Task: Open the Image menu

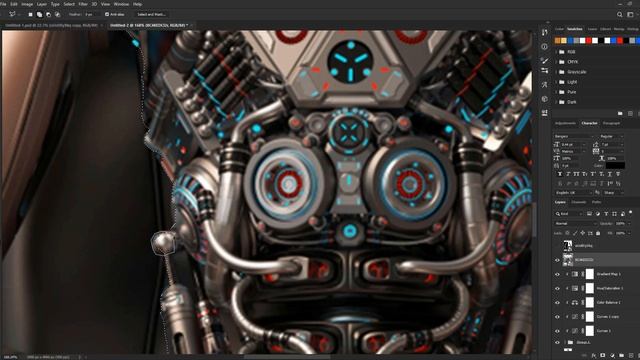Action: tap(27, 4)
